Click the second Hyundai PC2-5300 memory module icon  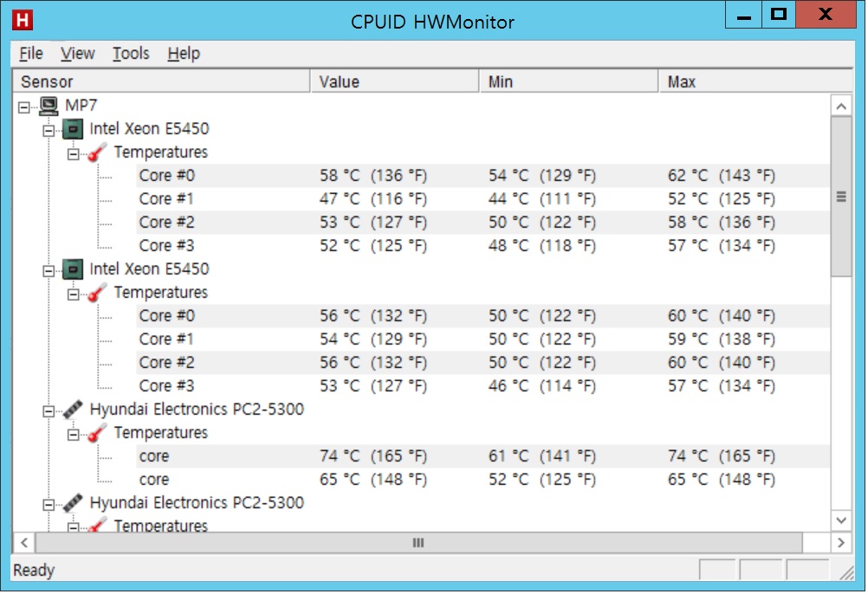click(x=73, y=503)
